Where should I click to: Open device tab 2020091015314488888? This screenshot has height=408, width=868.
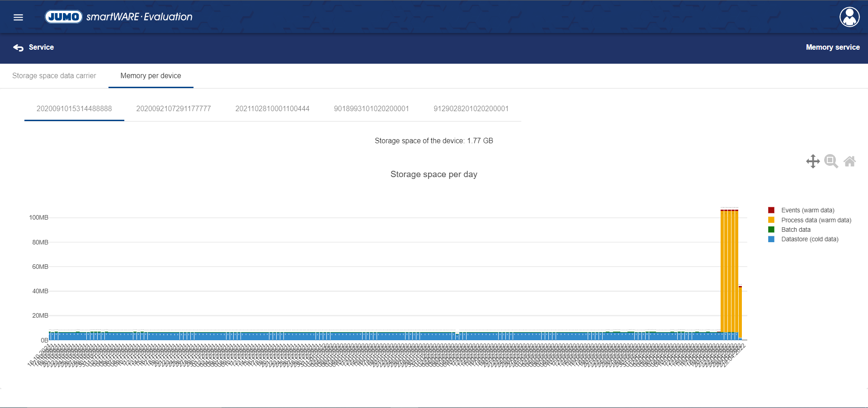74,109
